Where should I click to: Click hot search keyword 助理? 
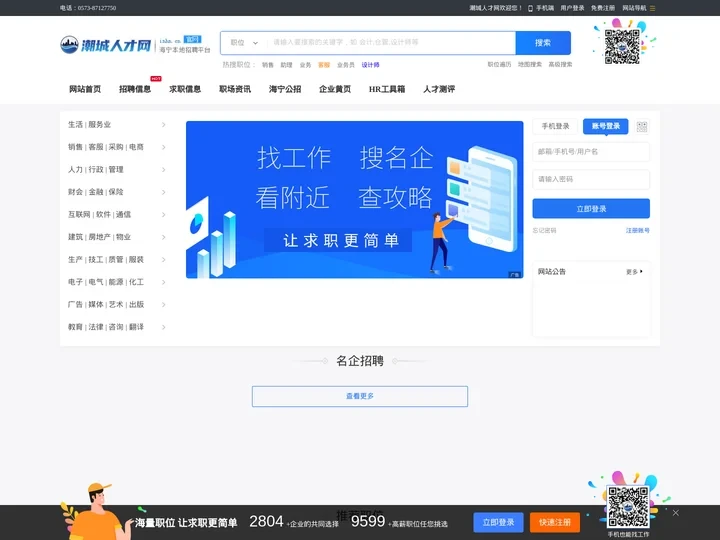(287, 65)
